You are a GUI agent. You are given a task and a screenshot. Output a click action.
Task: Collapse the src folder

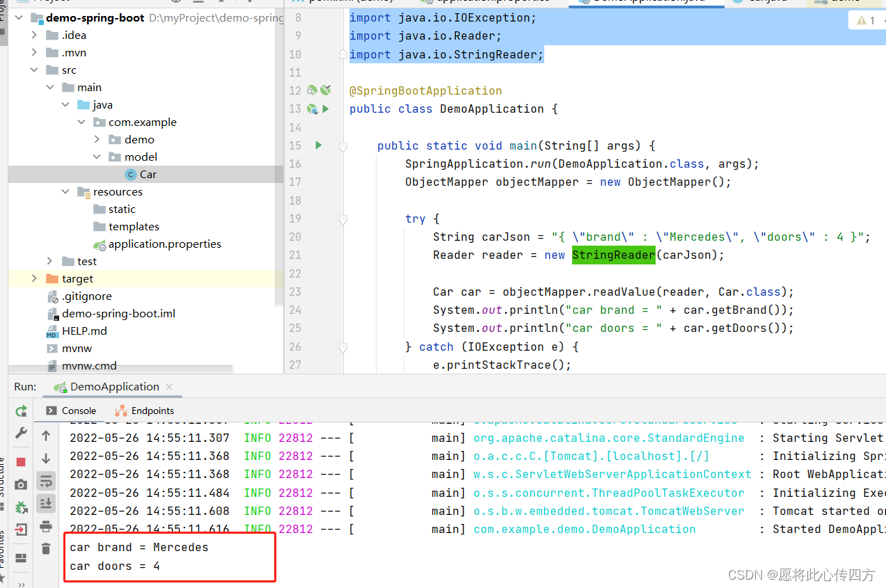coord(35,70)
